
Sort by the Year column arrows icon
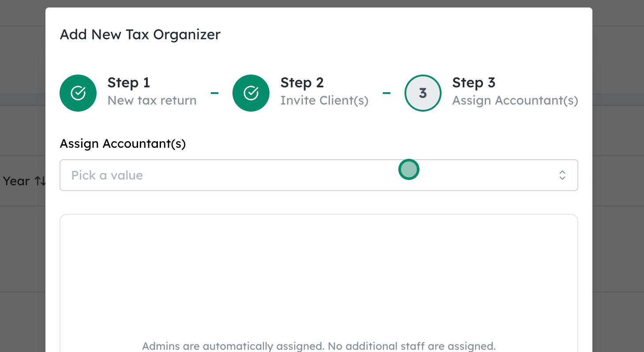pyautogui.click(x=40, y=181)
